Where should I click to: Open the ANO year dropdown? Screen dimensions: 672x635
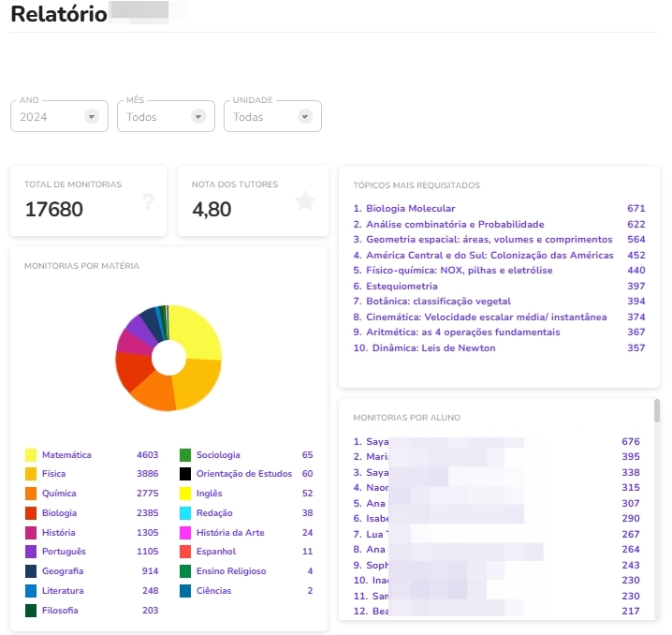pos(59,116)
